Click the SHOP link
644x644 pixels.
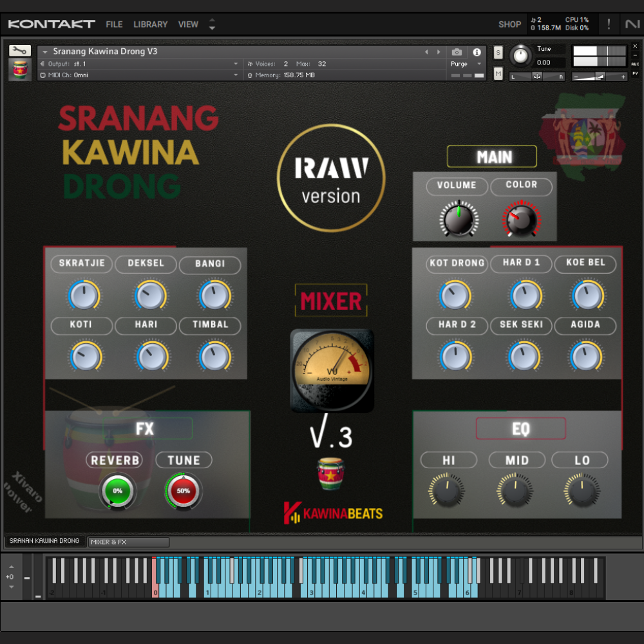[x=509, y=24]
